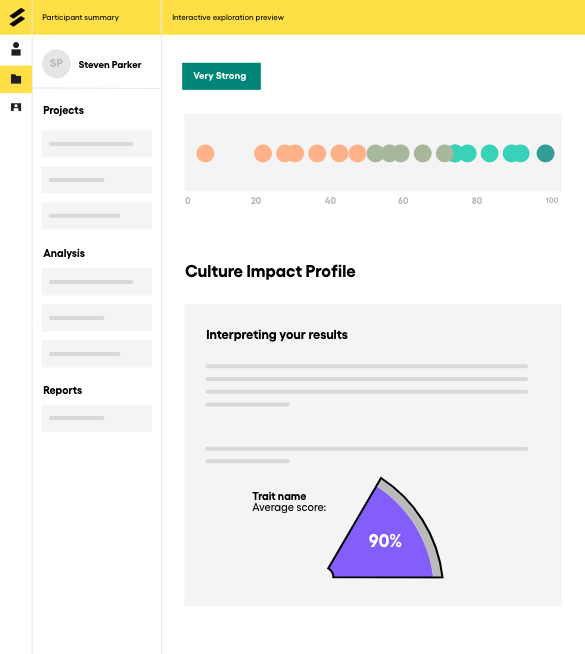Click the teal dot just past 80

click(x=490, y=153)
